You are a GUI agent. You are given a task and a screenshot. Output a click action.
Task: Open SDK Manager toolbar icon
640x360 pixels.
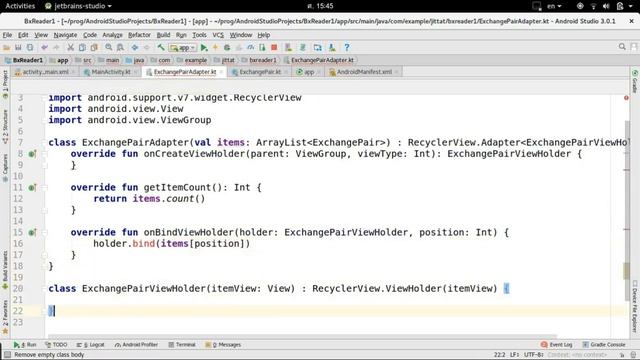pyautogui.click(x=332, y=47)
